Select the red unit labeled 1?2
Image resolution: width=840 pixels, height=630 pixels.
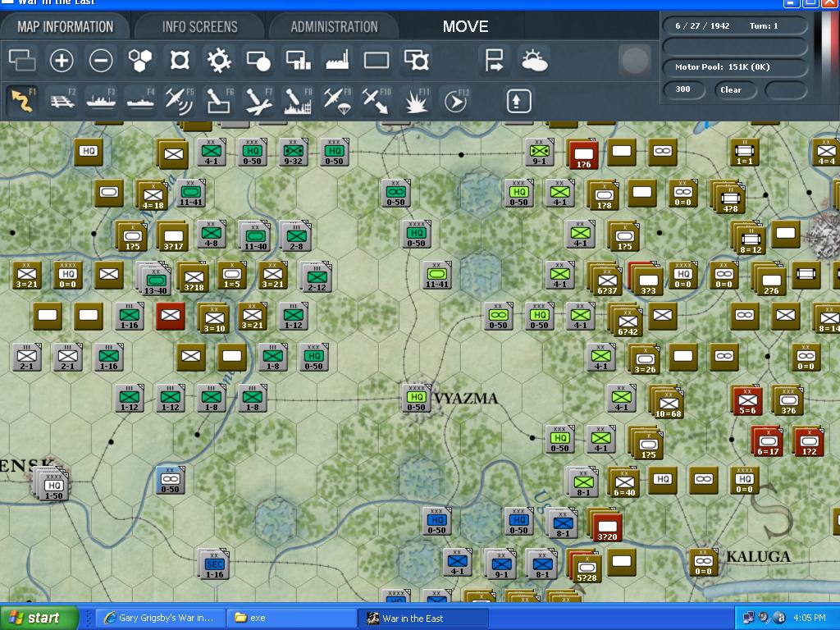click(808, 441)
